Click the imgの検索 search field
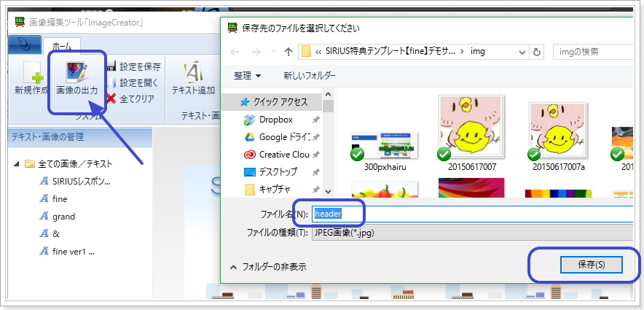Screen dimensions: 644x310 coord(592,52)
